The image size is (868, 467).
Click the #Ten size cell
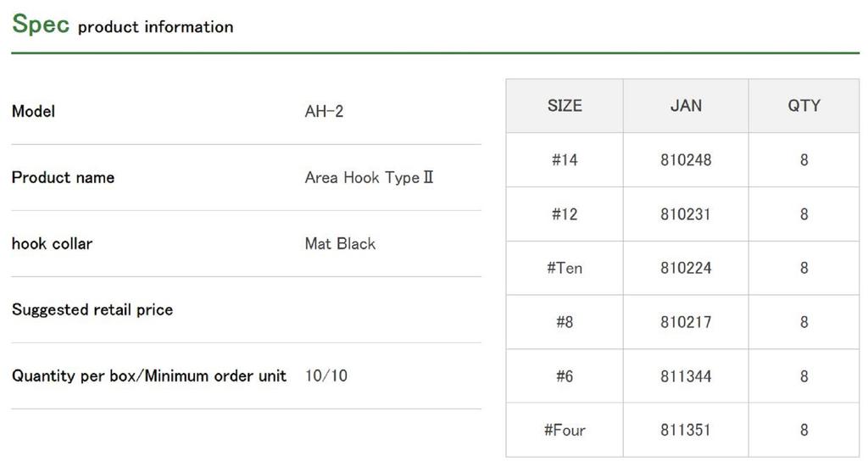(x=565, y=269)
